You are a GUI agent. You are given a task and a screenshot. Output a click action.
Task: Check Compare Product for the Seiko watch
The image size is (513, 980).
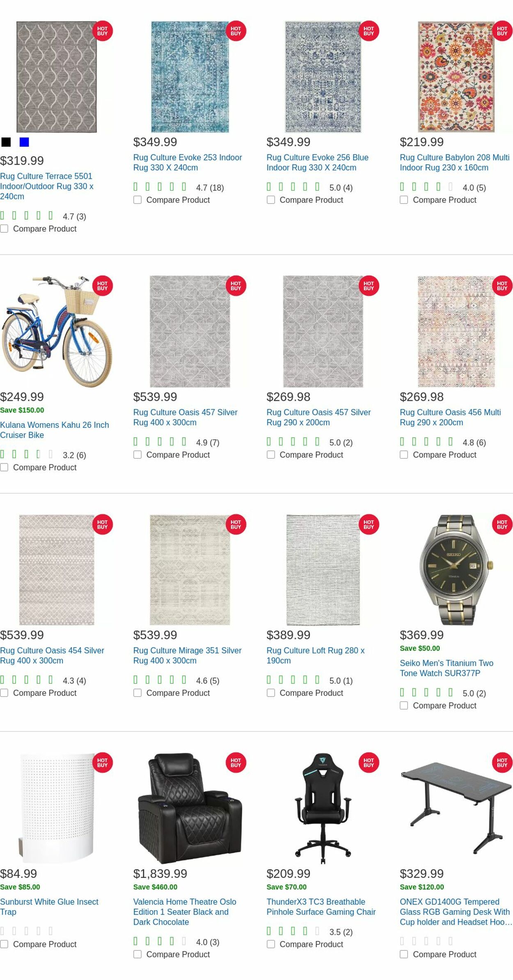[x=404, y=705]
